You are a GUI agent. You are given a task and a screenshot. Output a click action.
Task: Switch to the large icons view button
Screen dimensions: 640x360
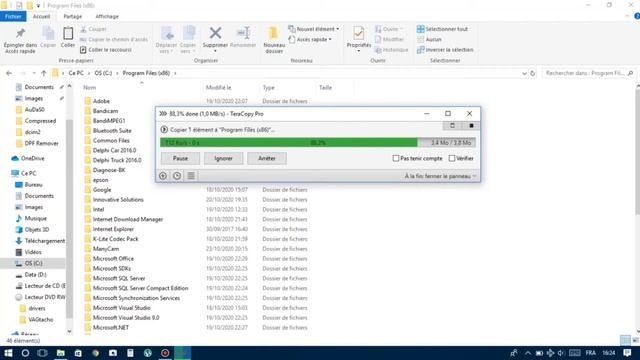click(636, 340)
